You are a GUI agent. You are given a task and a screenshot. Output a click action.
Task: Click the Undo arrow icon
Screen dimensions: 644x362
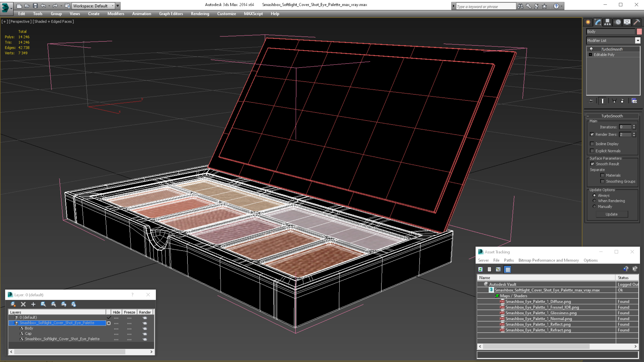[43, 6]
